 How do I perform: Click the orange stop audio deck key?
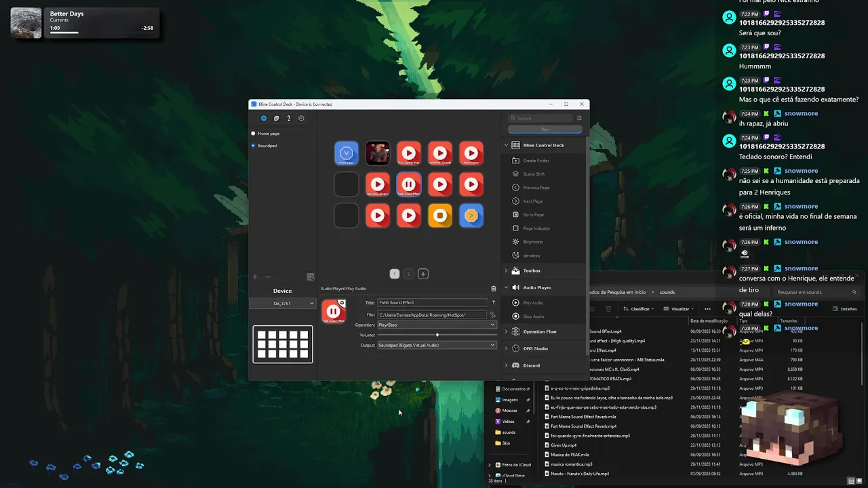(440, 216)
